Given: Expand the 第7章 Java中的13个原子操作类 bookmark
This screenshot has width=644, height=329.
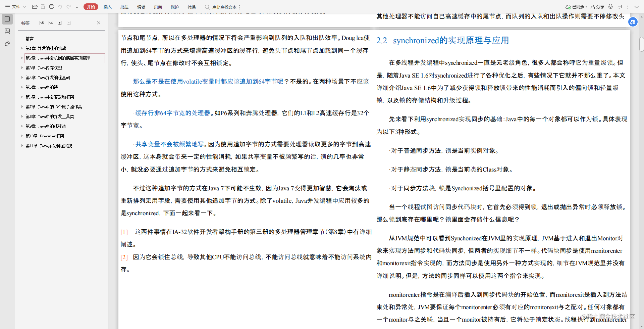Looking at the screenshot, I should (22, 107).
